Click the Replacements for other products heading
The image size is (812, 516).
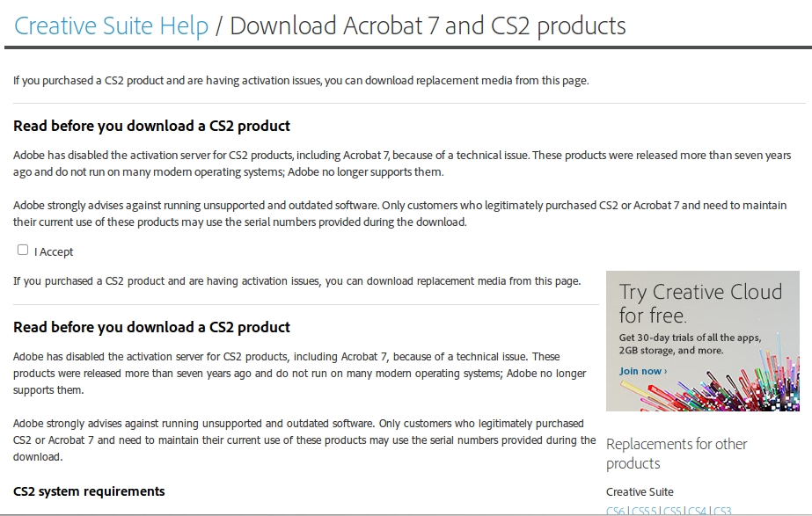click(676, 454)
